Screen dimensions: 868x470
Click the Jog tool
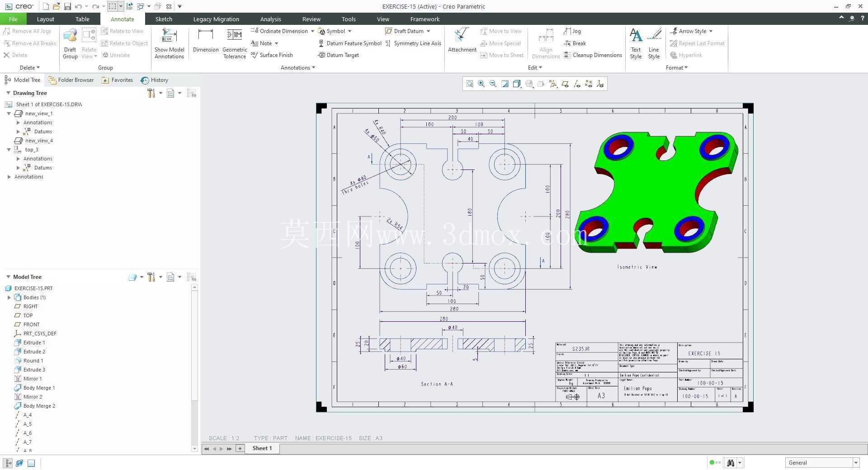(x=572, y=31)
